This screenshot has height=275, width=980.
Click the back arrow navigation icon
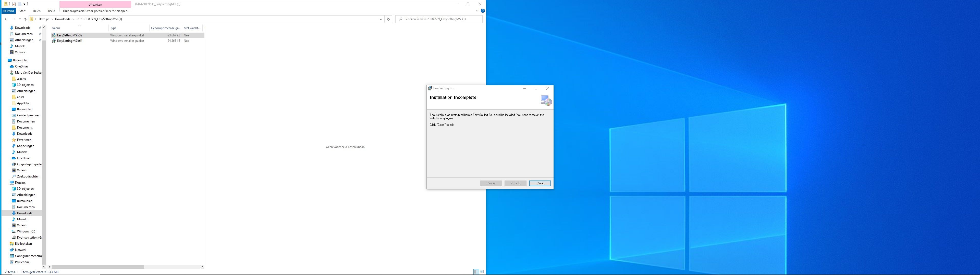(x=6, y=19)
